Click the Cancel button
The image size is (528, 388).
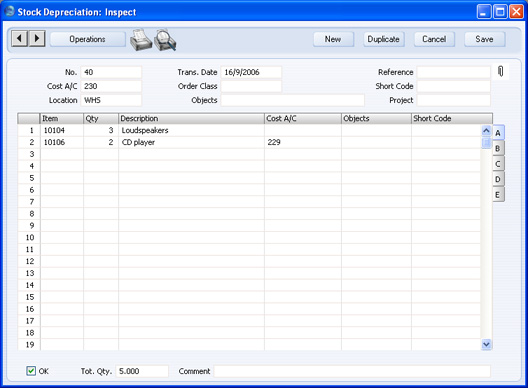(x=434, y=39)
